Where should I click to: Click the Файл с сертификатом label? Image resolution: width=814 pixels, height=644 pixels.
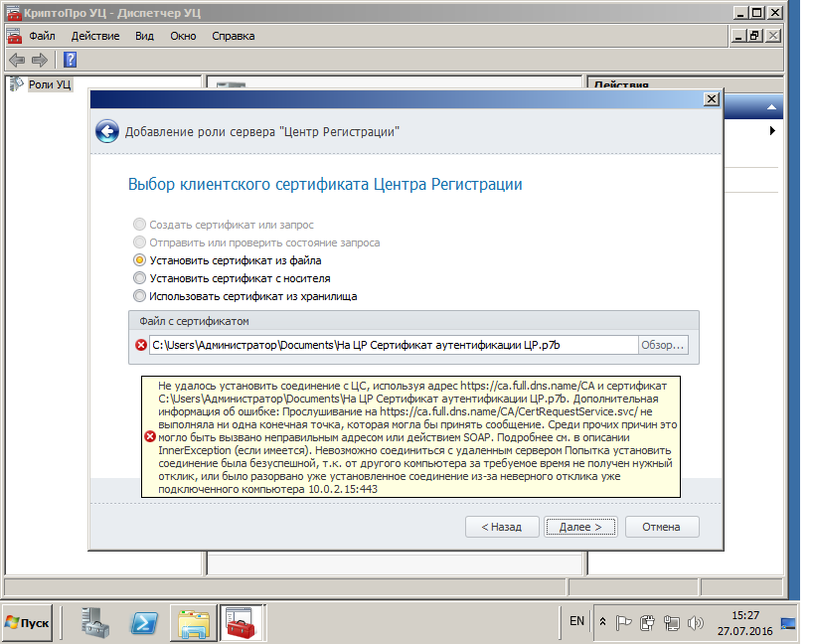pyautogui.click(x=194, y=321)
